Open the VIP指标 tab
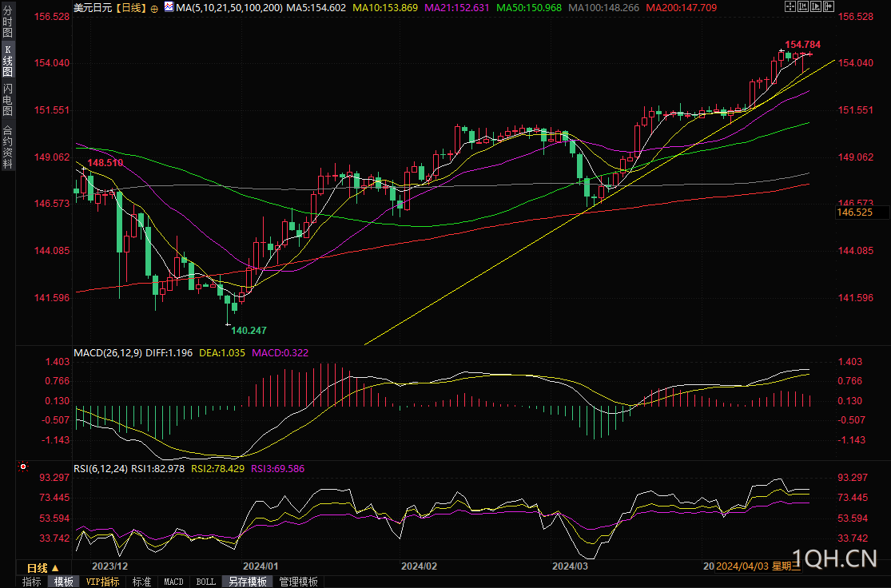Viewport: 891px width, 588px height. (103, 582)
